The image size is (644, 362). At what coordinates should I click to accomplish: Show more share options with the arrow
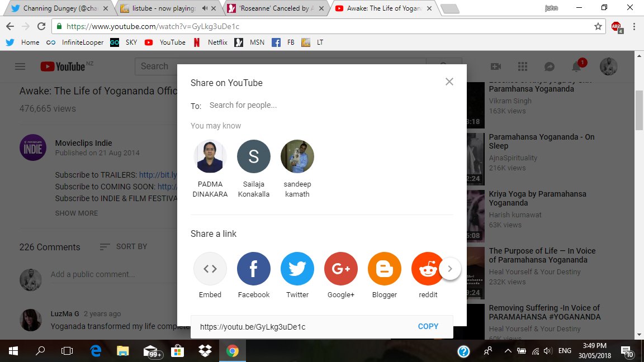click(x=449, y=269)
